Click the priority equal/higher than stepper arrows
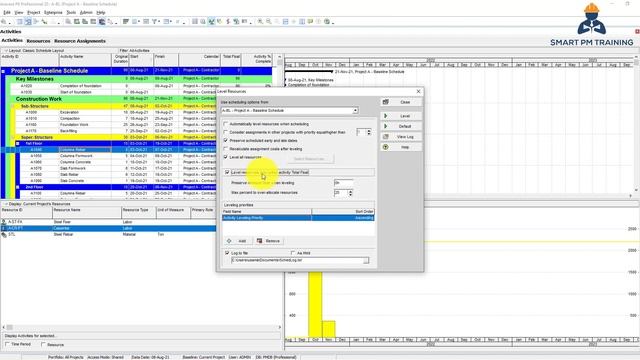The height and width of the screenshot is (360, 640). pos(369,132)
